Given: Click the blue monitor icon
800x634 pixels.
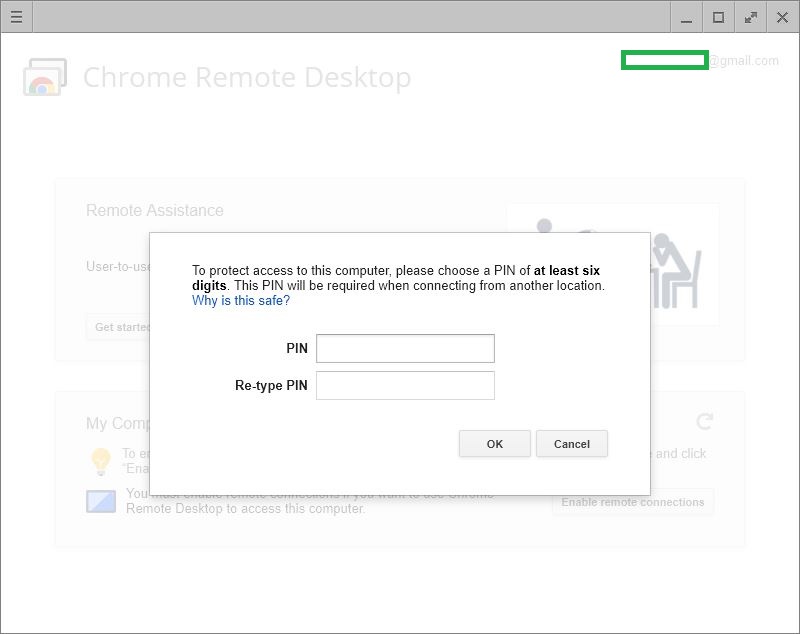Looking at the screenshot, I should pos(101,501).
